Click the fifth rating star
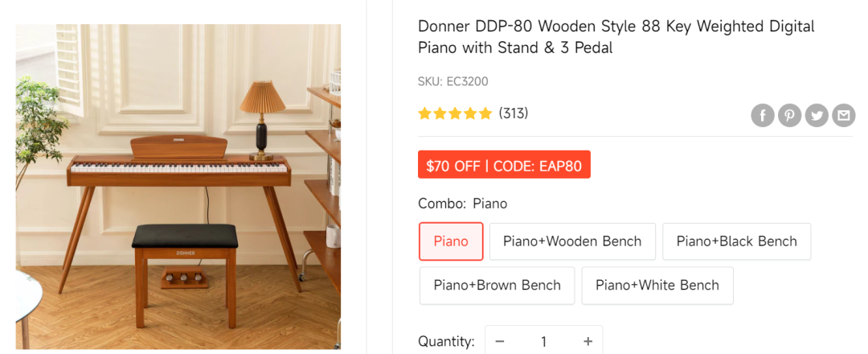Image resolution: width=868 pixels, height=354 pixels. coord(485,113)
